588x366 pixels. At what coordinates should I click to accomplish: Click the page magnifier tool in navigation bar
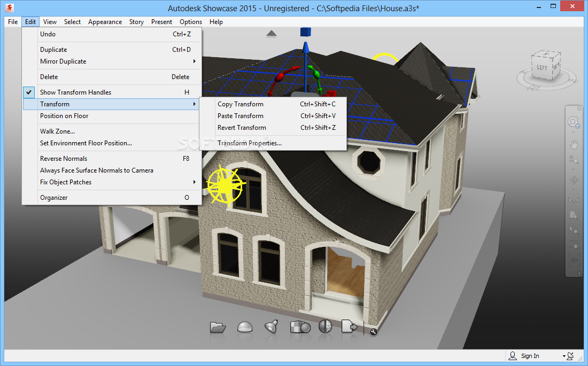(x=574, y=215)
